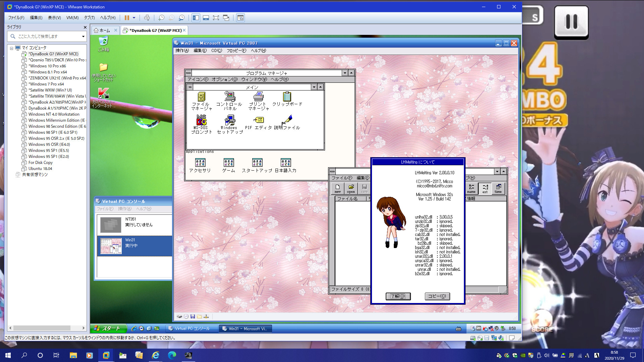
Task: Open the 日本語入力 program group icon
Action: pos(285,166)
